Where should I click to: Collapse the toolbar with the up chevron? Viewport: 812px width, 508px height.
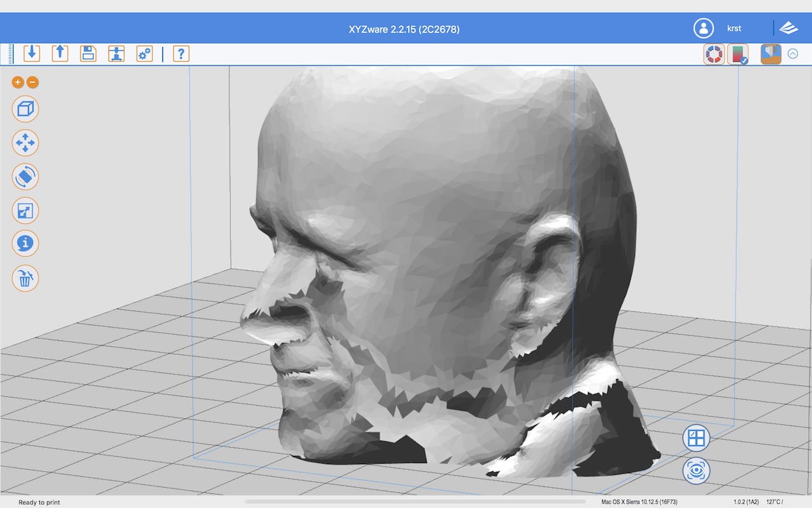[x=792, y=54]
